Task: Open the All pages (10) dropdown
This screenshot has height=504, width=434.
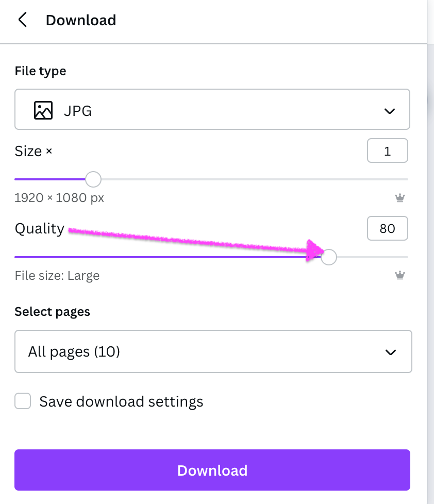Action: click(x=213, y=351)
